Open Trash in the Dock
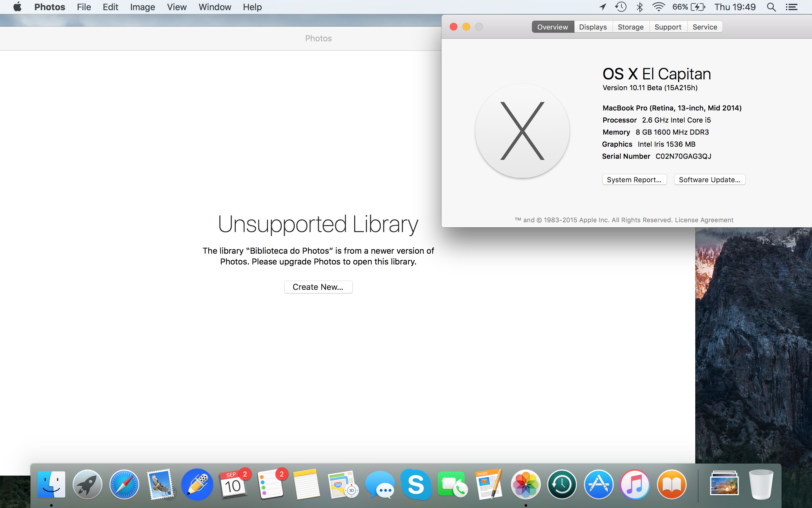 761,485
